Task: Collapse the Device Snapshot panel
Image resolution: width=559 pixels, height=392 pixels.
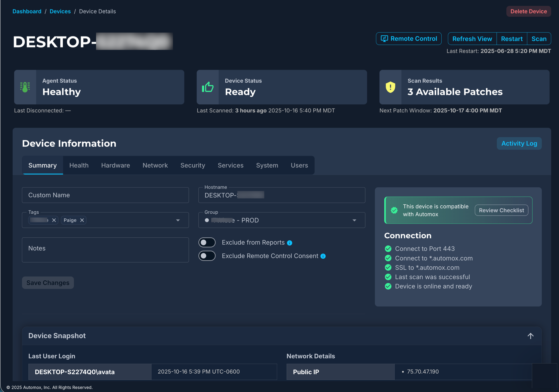Action: 530,336
